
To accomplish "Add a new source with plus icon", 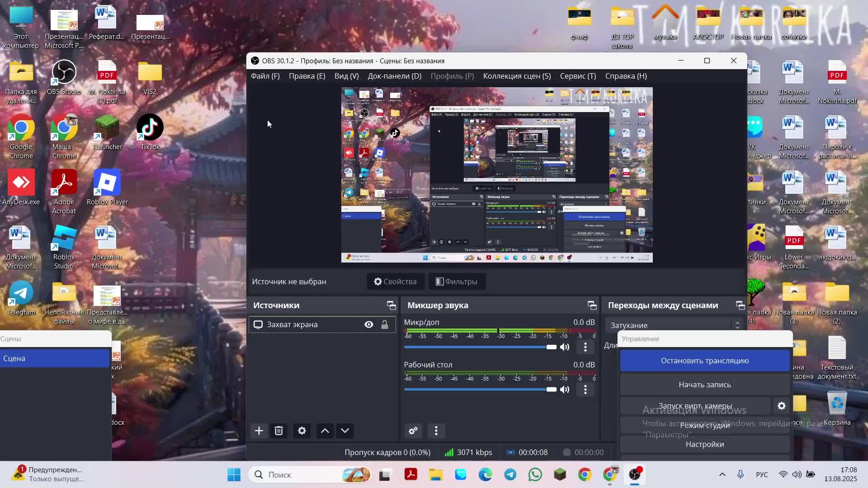I will click(x=259, y=431).
